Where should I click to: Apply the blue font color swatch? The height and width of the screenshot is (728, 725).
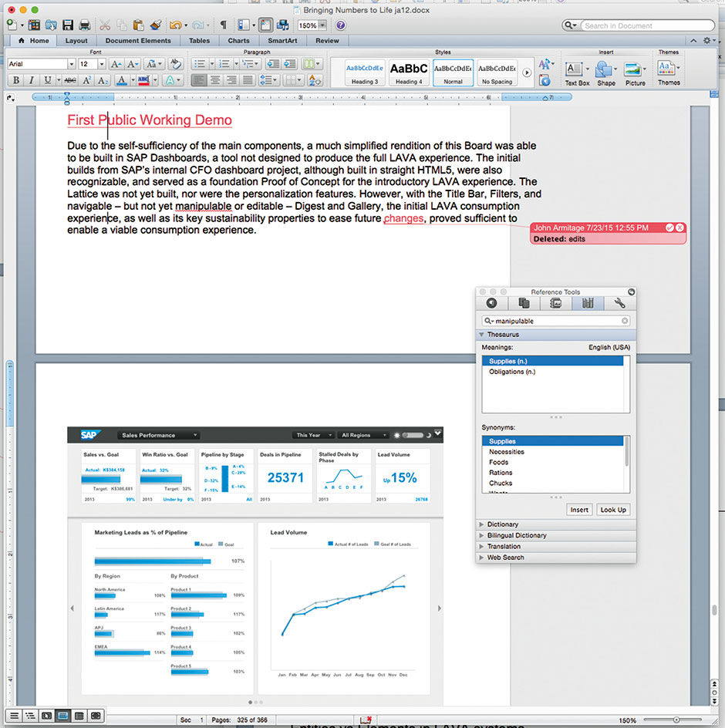pyautogui.click(x=122, y=80)
